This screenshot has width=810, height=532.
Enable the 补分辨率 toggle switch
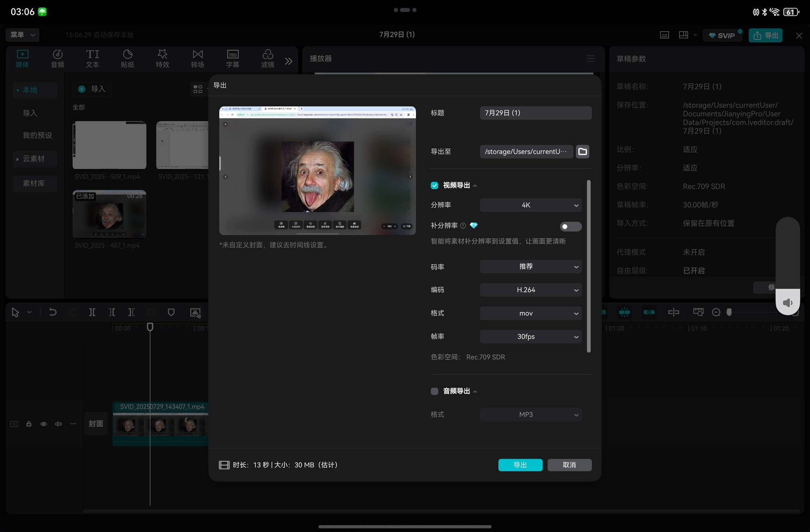(571, 227)
